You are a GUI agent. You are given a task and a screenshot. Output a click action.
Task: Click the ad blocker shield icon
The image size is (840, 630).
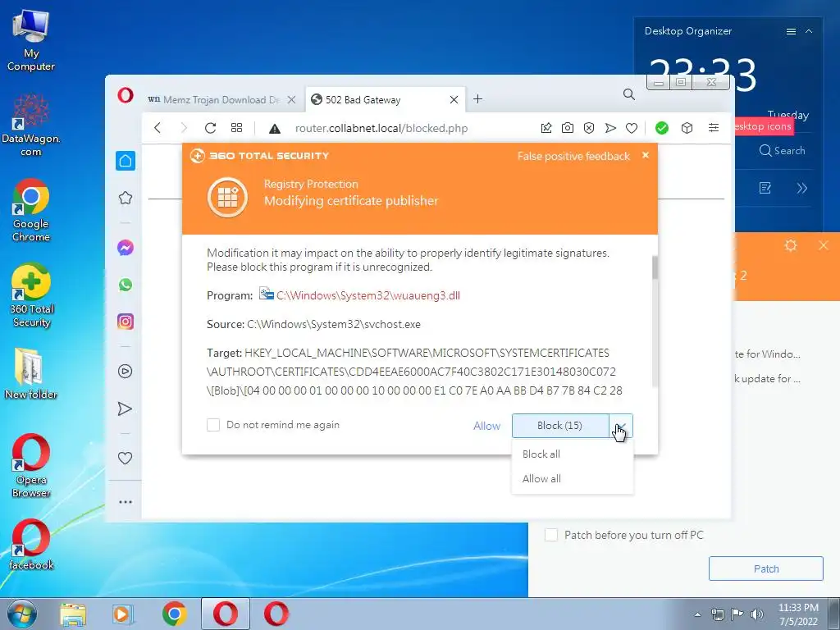(x=589, y=128)
